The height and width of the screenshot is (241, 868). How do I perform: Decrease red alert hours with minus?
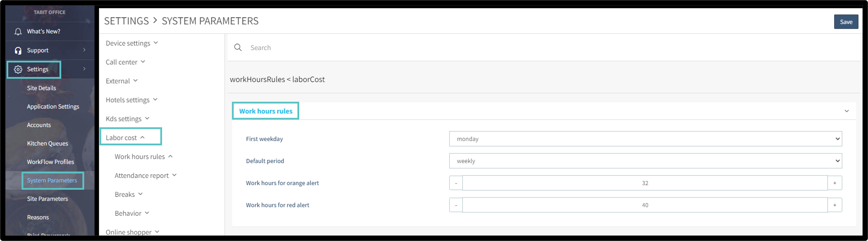456,205
